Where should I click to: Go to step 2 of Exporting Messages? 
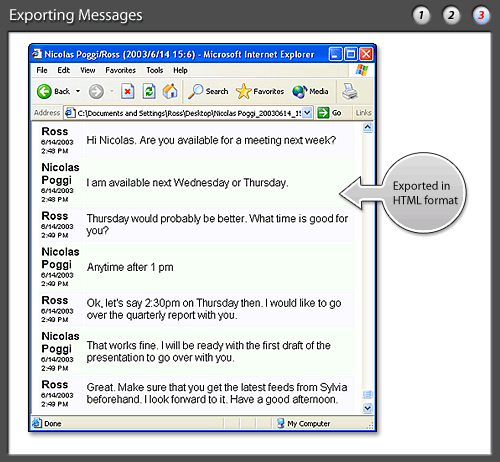pyautogui.click(x=451, y=15)
